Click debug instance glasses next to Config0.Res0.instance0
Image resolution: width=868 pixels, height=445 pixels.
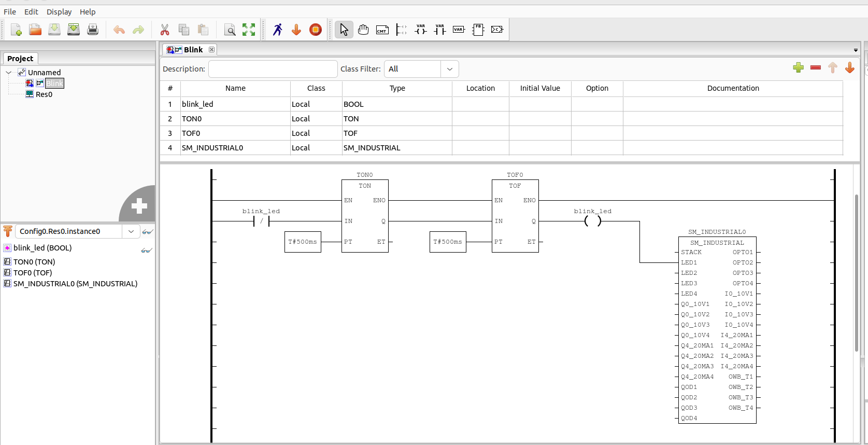[x=148, y=231]
